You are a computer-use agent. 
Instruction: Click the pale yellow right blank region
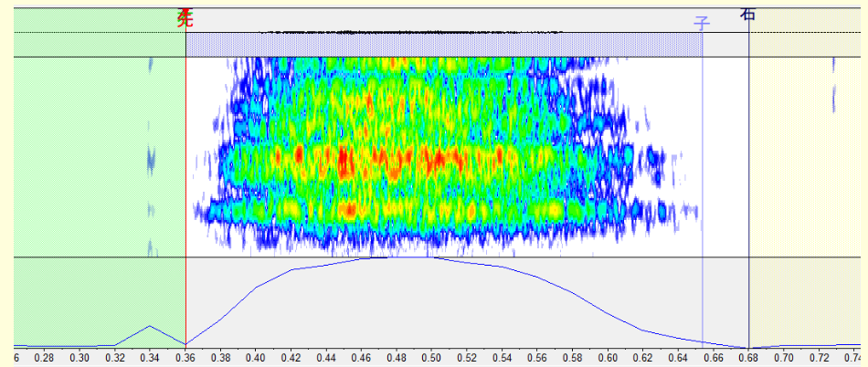[x=805, y=177]
